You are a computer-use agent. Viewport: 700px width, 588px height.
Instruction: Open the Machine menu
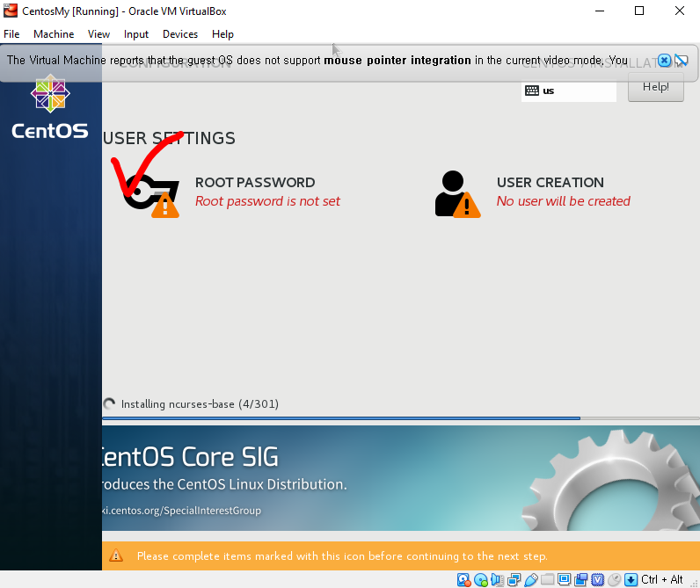click(54, 34)
